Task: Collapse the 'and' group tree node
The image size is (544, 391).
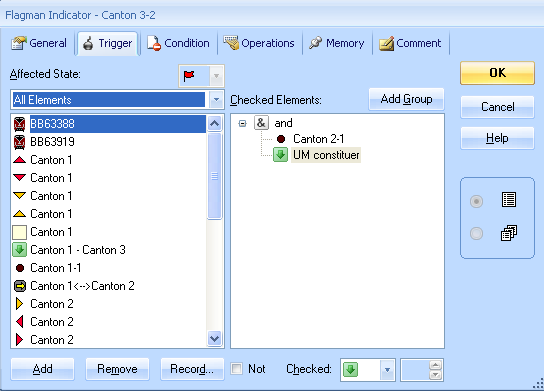Action: pyautogui.click(x=243, y=123)
